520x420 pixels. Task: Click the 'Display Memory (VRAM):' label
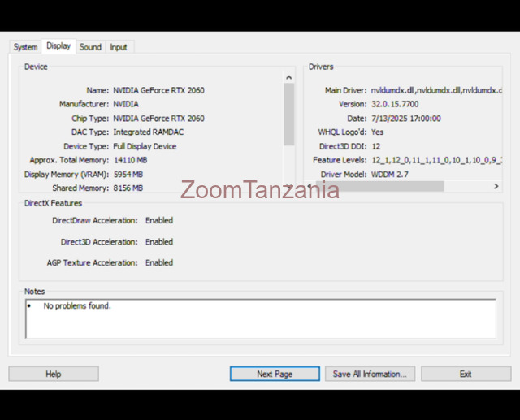pyautogui.click(x=67, y=175)
